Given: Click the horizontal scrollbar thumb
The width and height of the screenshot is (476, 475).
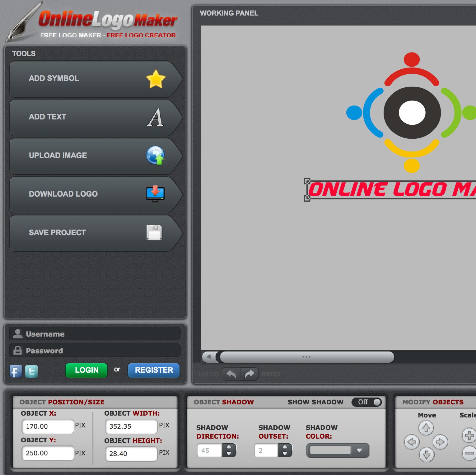Looking at the screenshot, I should 307,357.
